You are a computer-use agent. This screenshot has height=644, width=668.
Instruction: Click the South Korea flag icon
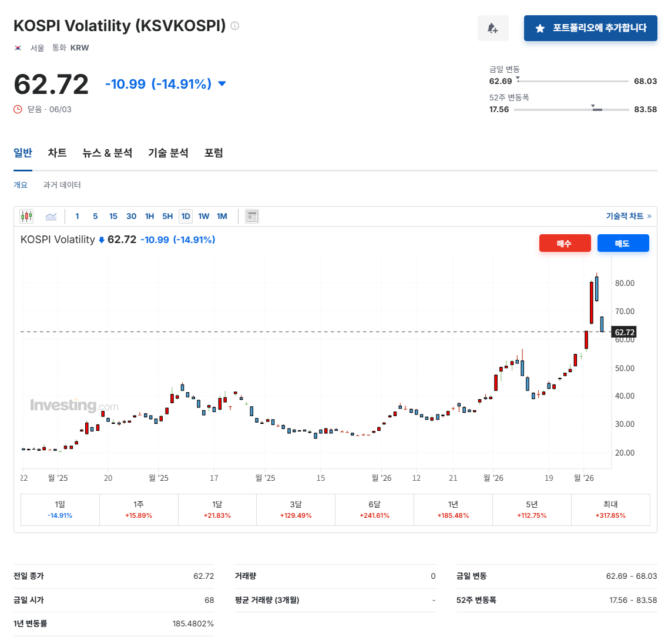coord(18,48)
